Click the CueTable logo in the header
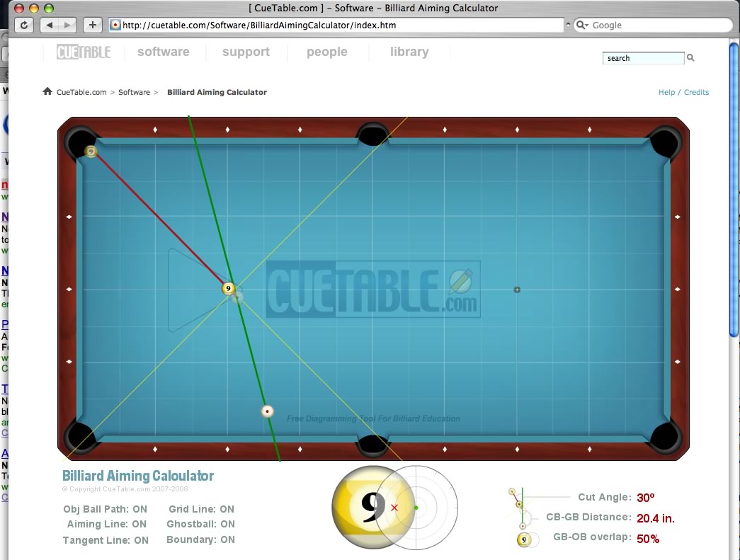The width and height of the screenshot is (740, 560). coord(84,52)
